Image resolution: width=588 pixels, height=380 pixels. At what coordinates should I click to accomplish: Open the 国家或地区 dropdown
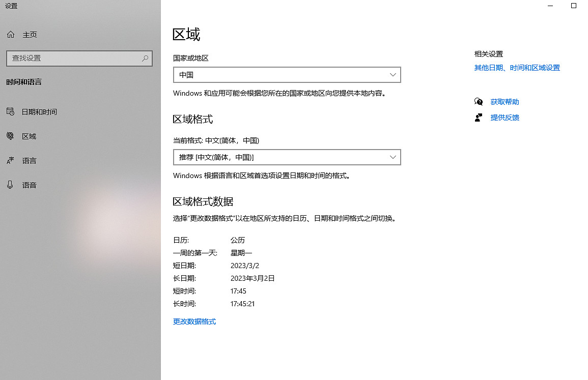click(287, 75)
